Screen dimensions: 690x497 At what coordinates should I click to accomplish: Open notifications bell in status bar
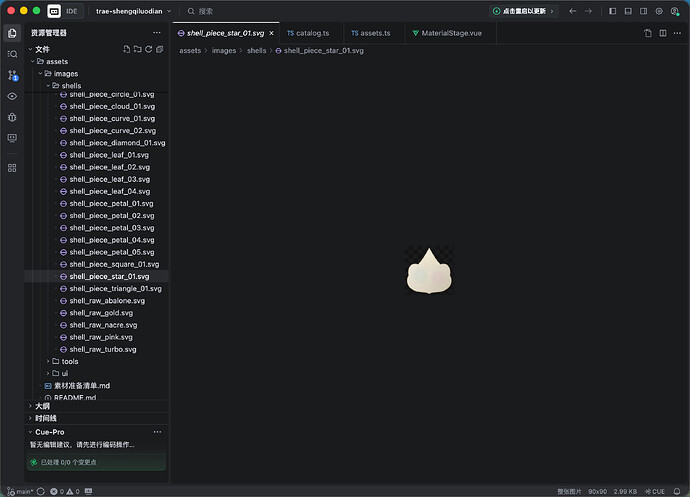(x=677, y=491)
